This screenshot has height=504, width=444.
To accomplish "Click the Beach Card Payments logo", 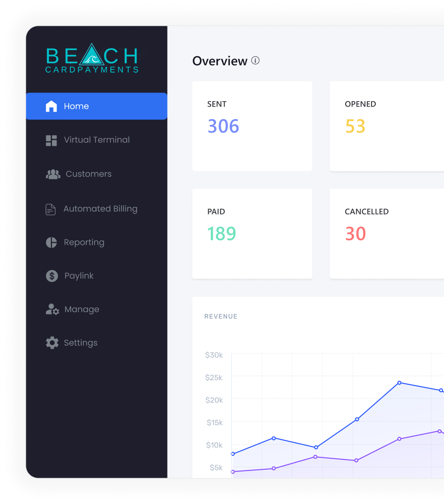I will coord(92,58).
